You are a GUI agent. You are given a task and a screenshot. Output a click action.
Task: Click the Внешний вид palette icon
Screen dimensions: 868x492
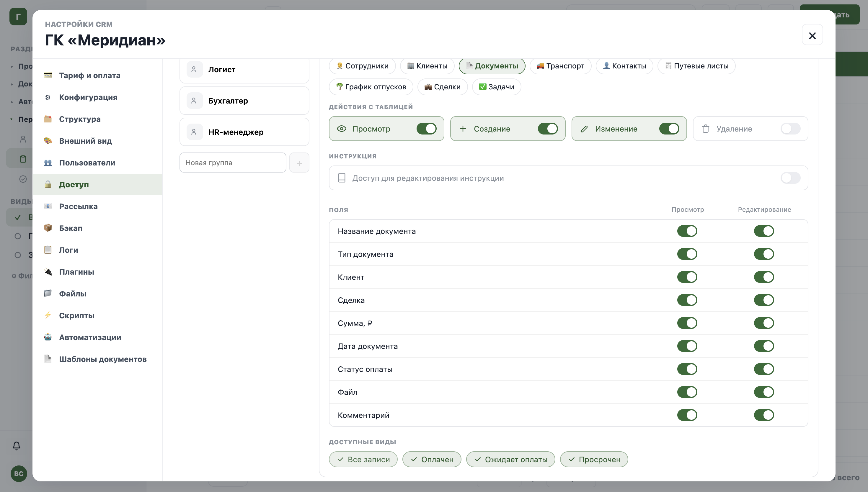pos(48,141)
